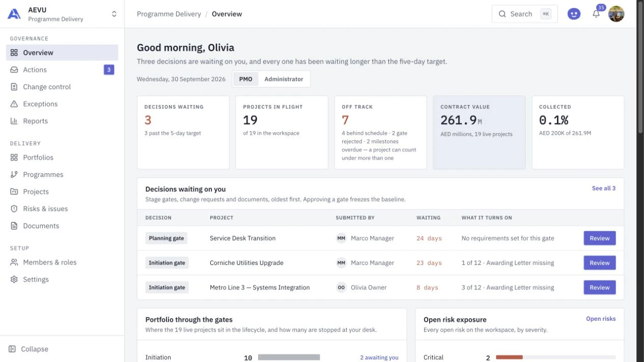
Task: Click the OO avatar next to Olivia Owner
Action: pos(341,287)
